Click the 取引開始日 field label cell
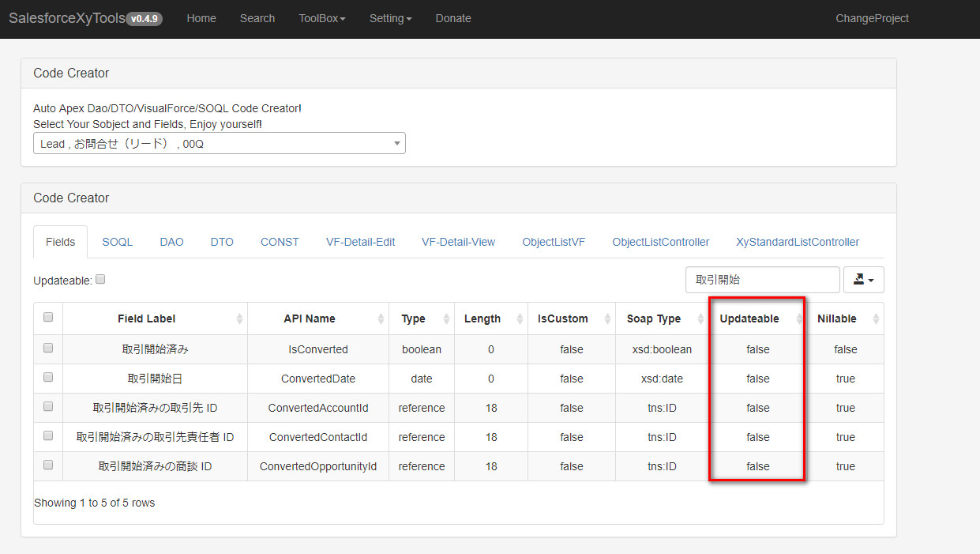Image resolution: width=980 pixels, height=554 pixels. pyautogui.click(x=155, y=379)
